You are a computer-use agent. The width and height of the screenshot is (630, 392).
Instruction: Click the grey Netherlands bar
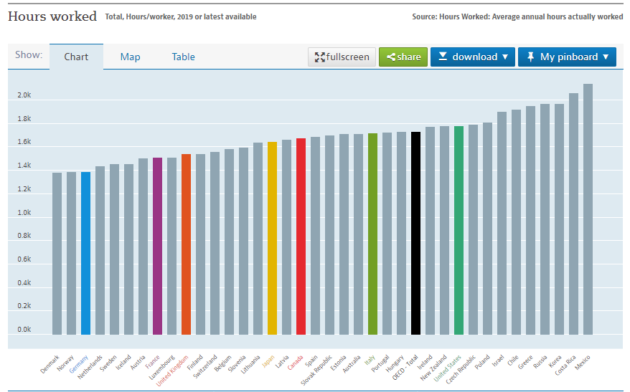[100, 250]
